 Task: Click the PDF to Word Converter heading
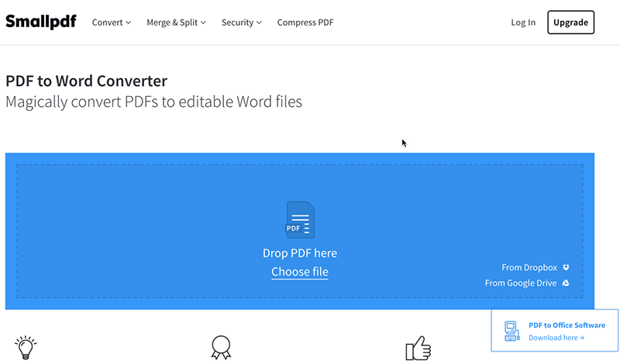tap(86, 81)
